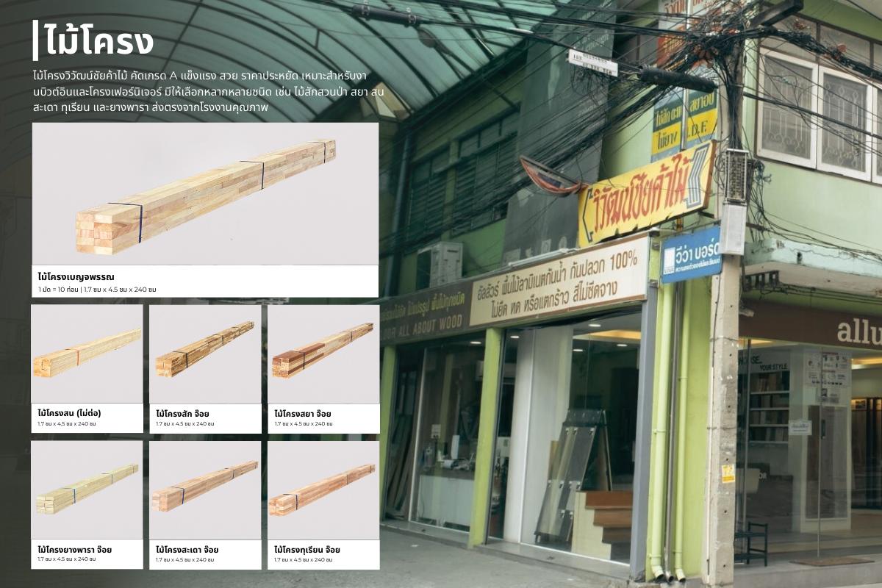The width and height of the screenshot is (882, 588).
Task: Open the ไม้โครงยางพารา จ๊อย title link
Action: (75, 550)
